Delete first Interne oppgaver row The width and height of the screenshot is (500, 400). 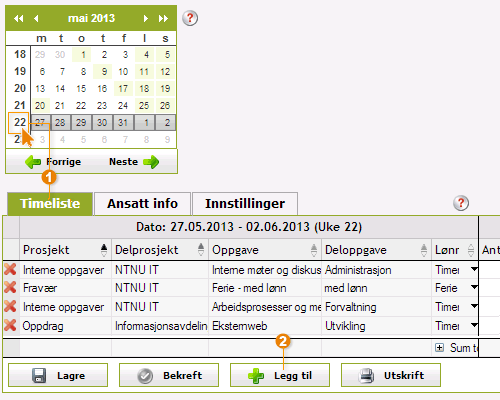(x=10, y=269)
